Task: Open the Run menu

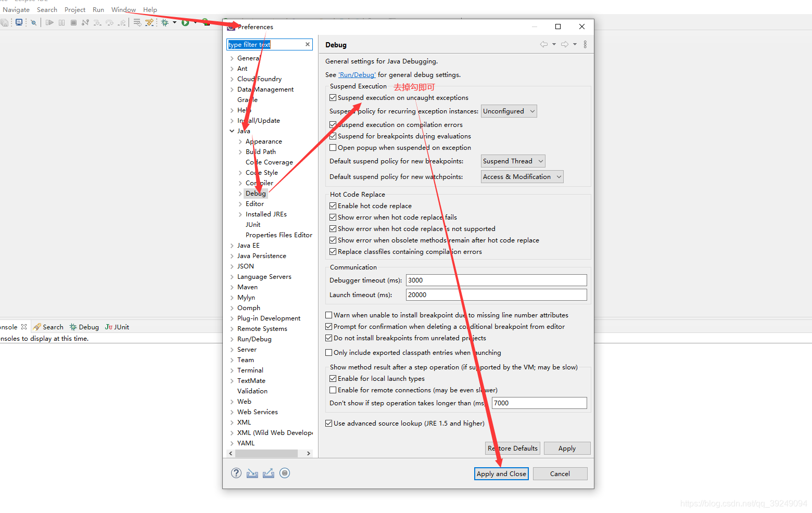Action: [98, 9]
